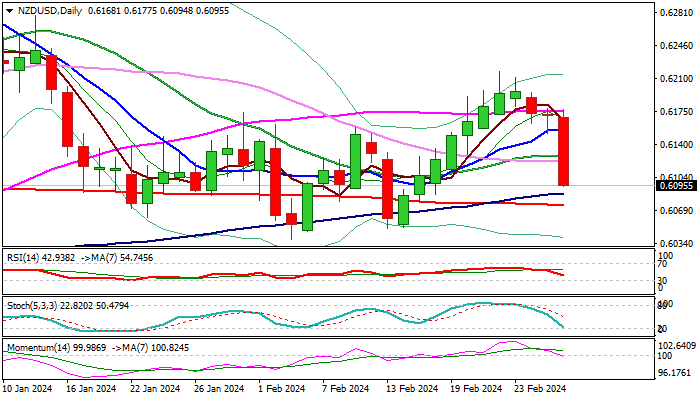Open the NZDUSD,Daily chart dropdown triangle
This screenshot has width=700, height=400.
point(9,11)
